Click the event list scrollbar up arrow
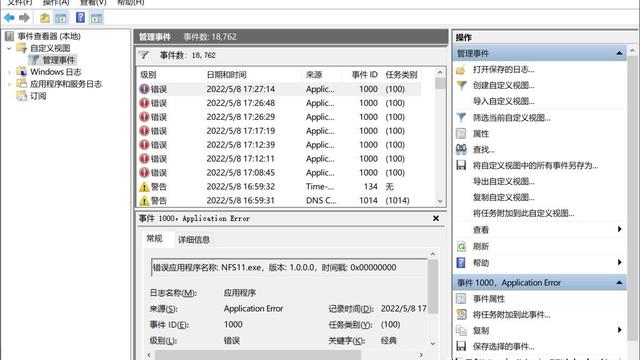Image resolution: width=640 pixels, height=360 pixels. click(440, 73)
